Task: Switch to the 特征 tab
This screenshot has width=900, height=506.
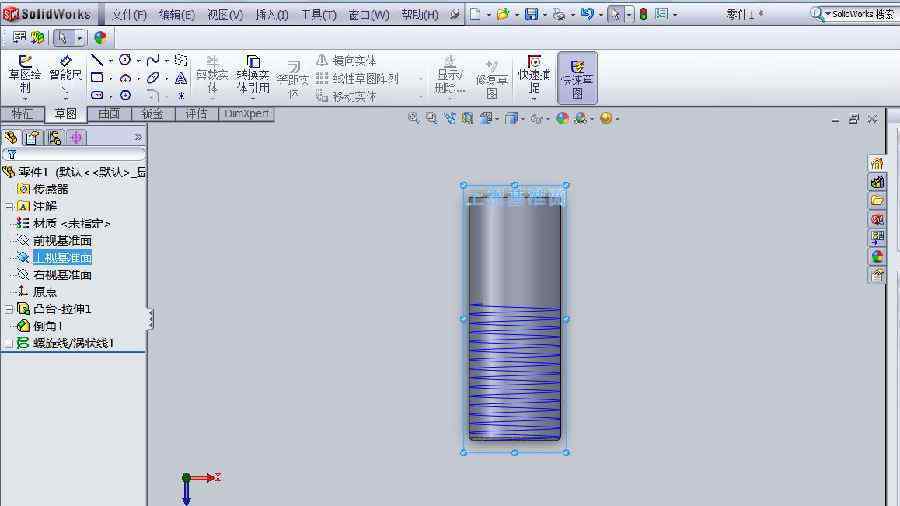Action: pos(22,114)
